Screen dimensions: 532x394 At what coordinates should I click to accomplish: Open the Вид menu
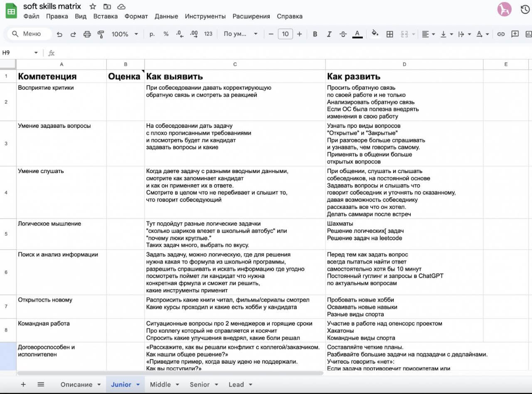pos(81,16)
